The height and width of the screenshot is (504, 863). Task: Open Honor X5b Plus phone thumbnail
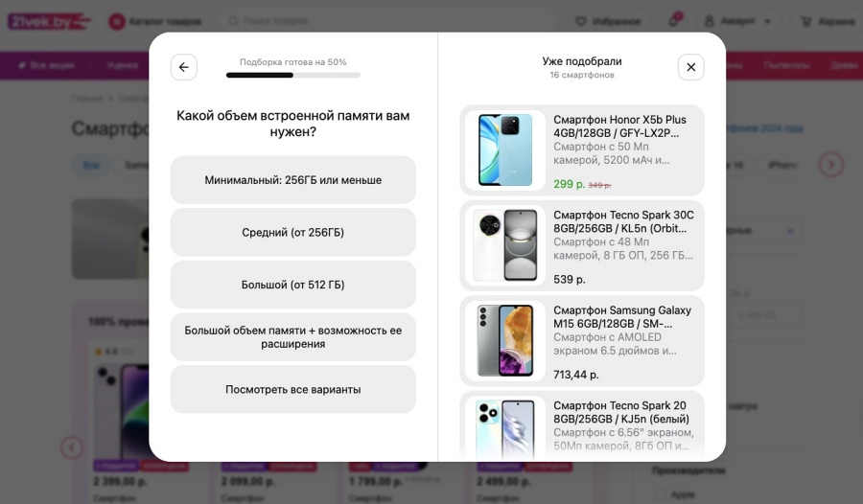point(505,149)
